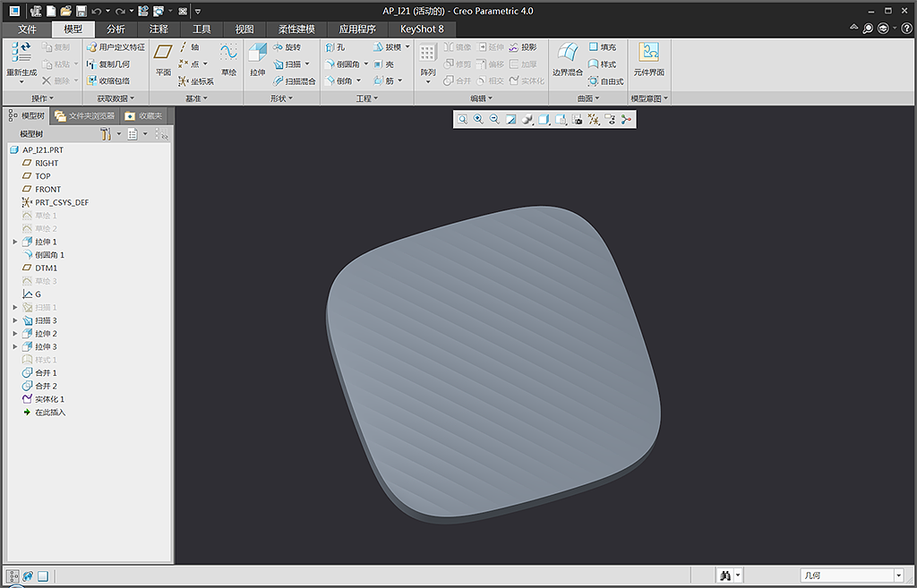Zoom in using the graphics toolbar magnifier plus
The image size is (917, 588).
(x=478, y=119)
